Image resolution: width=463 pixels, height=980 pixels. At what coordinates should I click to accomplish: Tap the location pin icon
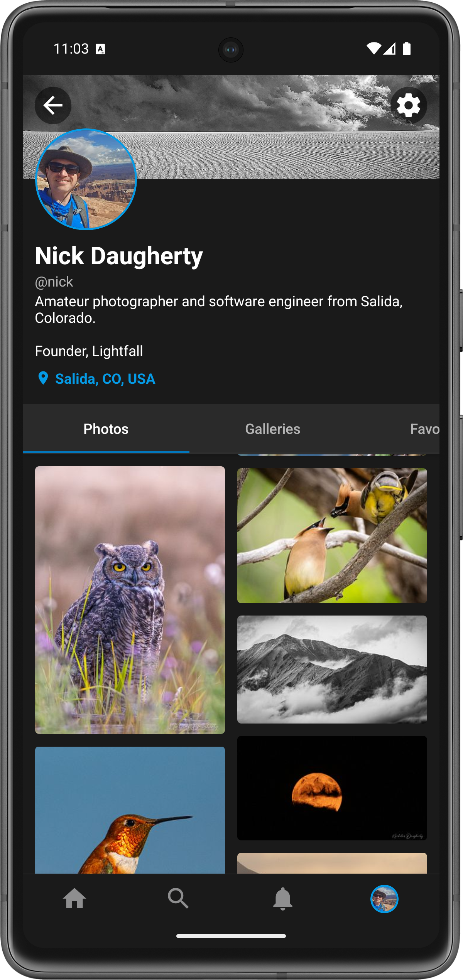coord(43,378)
